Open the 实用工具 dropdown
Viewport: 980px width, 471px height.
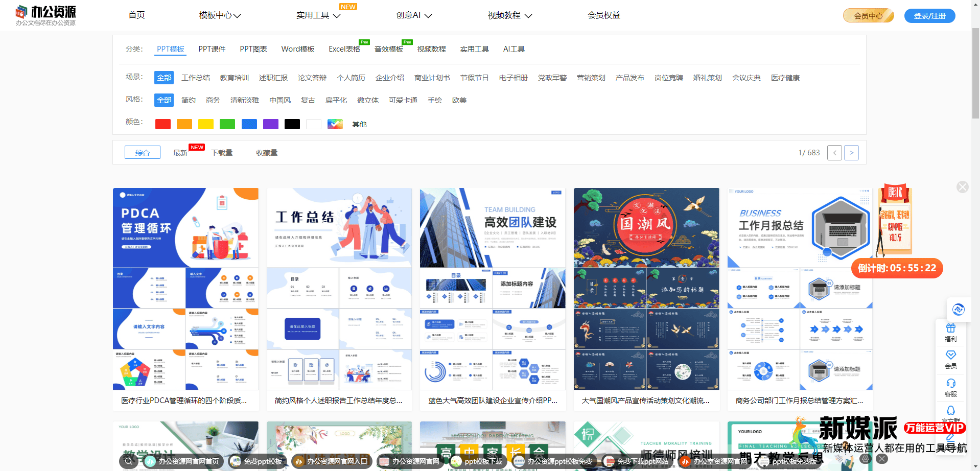316,16
